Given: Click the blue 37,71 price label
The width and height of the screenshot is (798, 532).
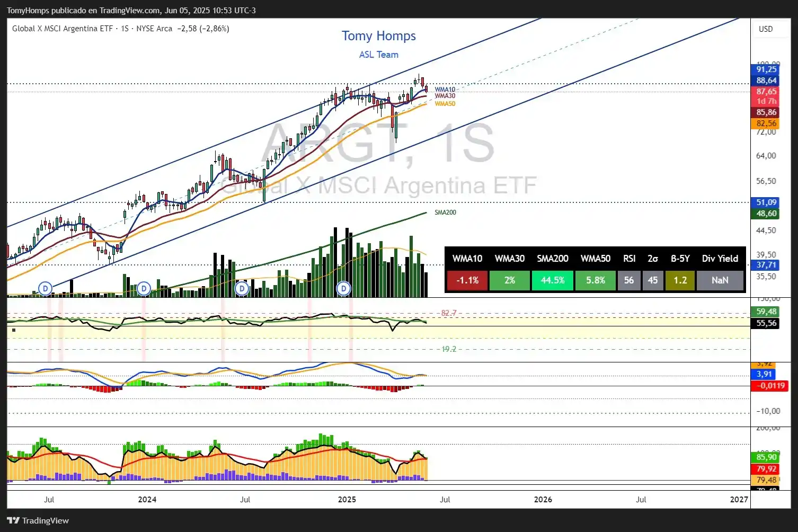Looking at the screenshot, I should [x=766, y=265].
